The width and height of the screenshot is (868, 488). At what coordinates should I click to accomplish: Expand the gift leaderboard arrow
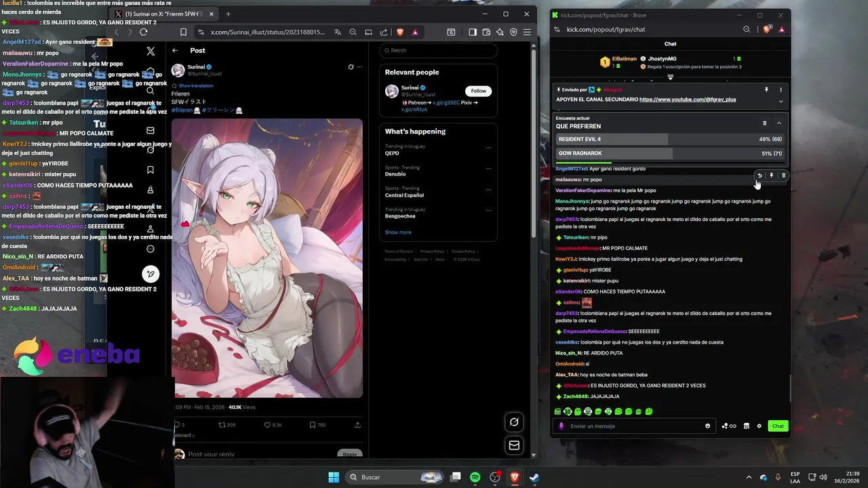(670, 77)
